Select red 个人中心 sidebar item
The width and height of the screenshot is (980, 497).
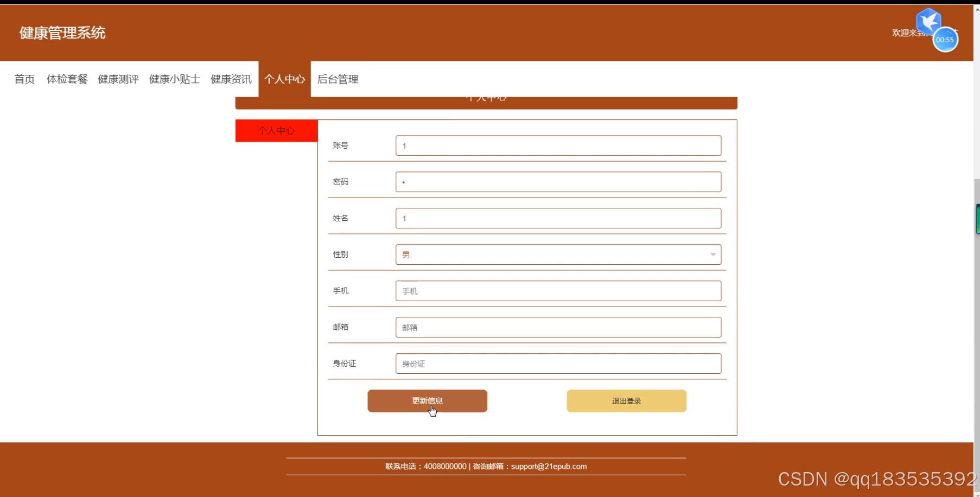tap(276, 131)
